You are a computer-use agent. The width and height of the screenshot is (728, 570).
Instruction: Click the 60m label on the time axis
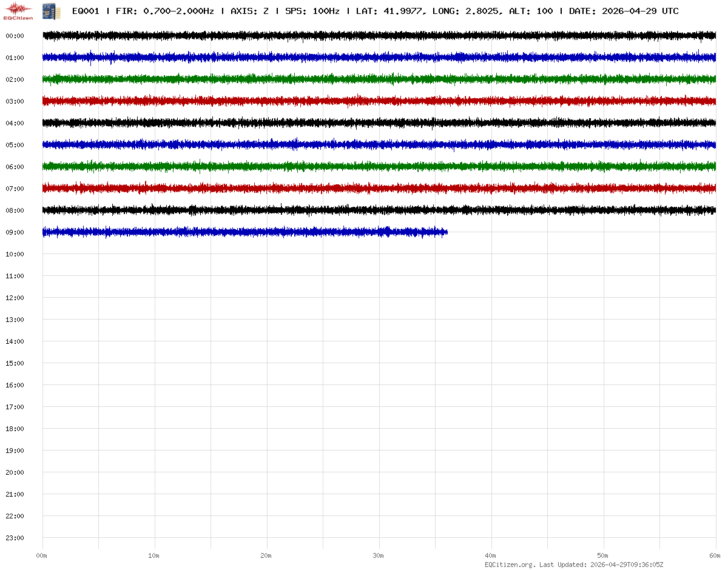(x=715, y=556)
